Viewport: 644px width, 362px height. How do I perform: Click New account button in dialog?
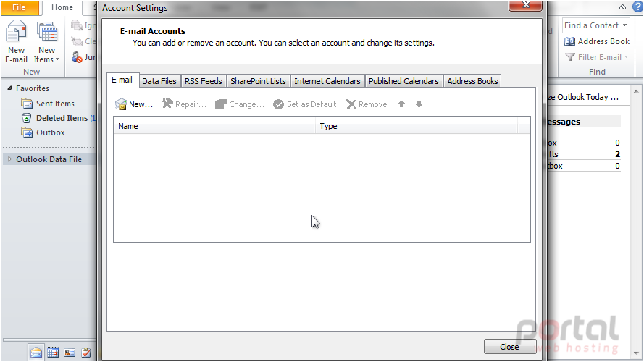[134, 104]
